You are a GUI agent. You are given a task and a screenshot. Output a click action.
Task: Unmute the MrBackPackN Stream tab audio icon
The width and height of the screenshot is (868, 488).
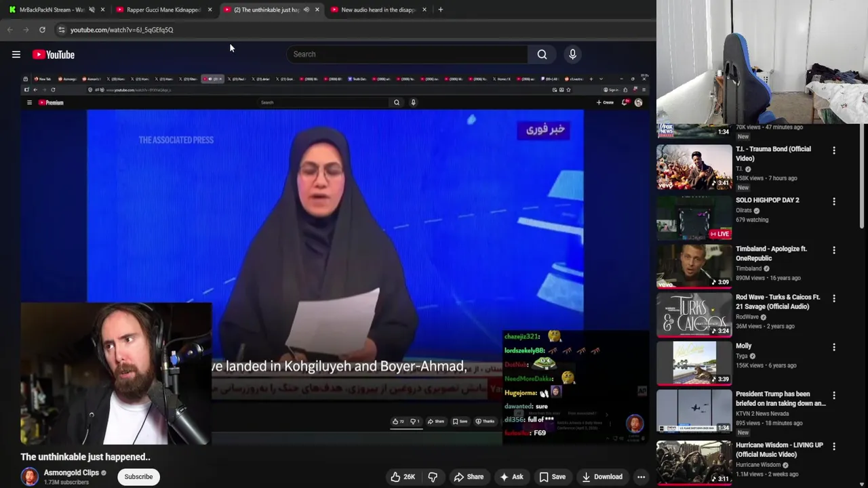[92, 9]
